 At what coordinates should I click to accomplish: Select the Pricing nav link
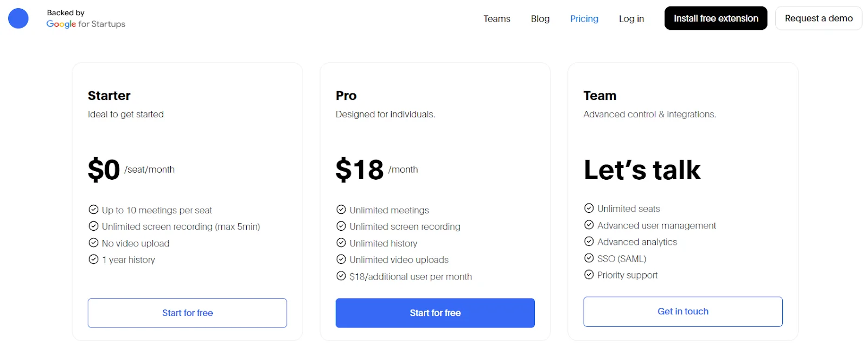coord(584,18)
